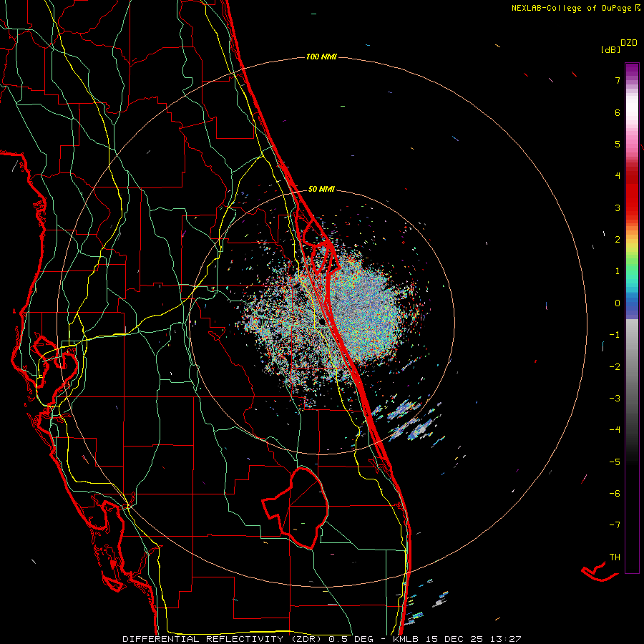Click the '15 DEC 25 13:27' timestamp
The height and width of the screenshot is (644, 644).
473,639
